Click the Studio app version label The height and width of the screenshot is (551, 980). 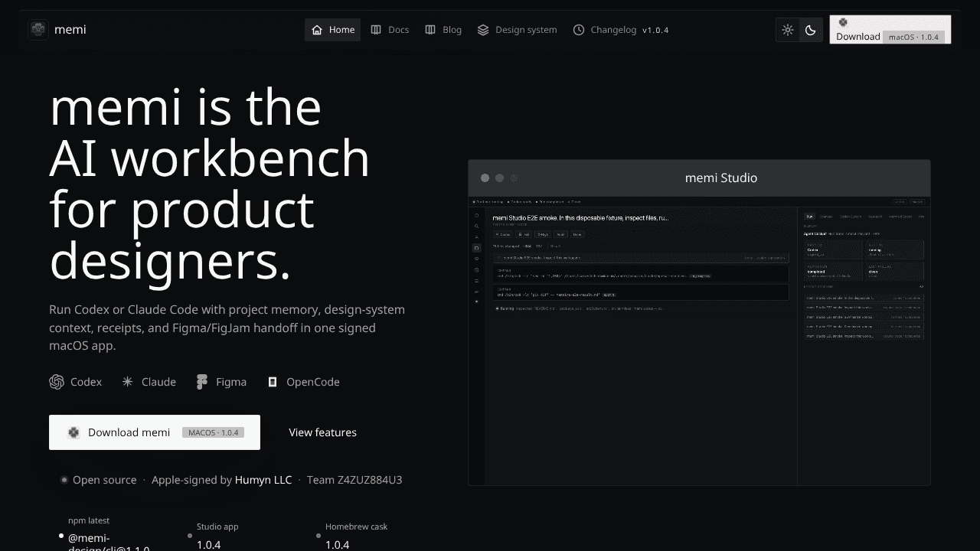coord(217,527)
